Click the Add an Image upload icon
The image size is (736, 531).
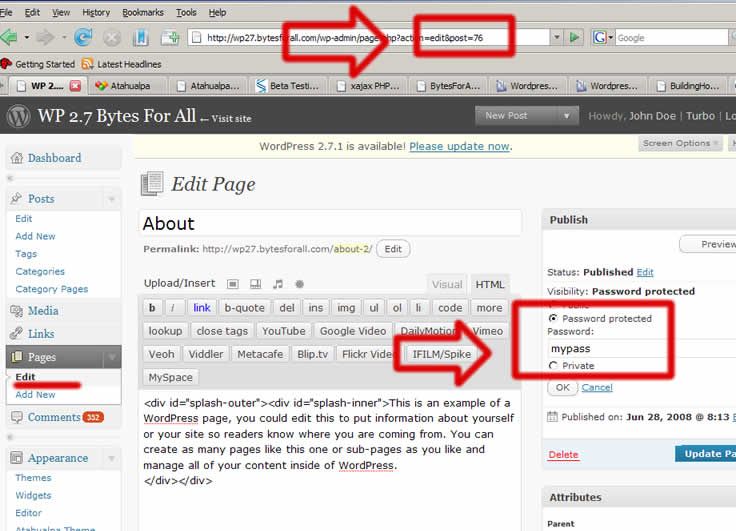pyautogui.click(x=233, y=284)
